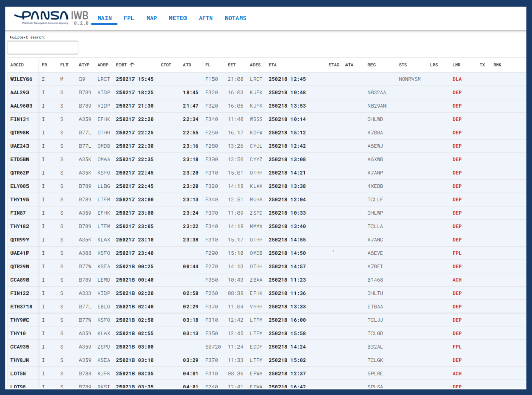
Task: Focus the Fulltext search input field
Action: click(x=43, y=48)
